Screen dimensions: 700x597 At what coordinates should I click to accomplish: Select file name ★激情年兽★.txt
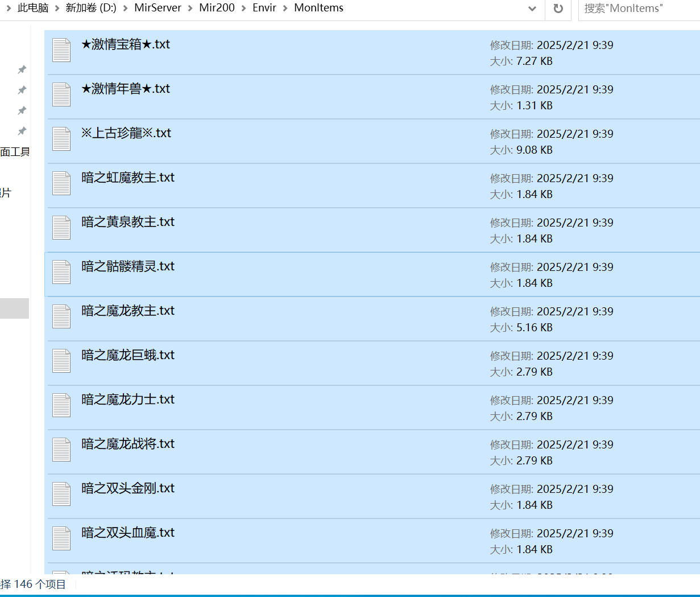pos(126,89)
